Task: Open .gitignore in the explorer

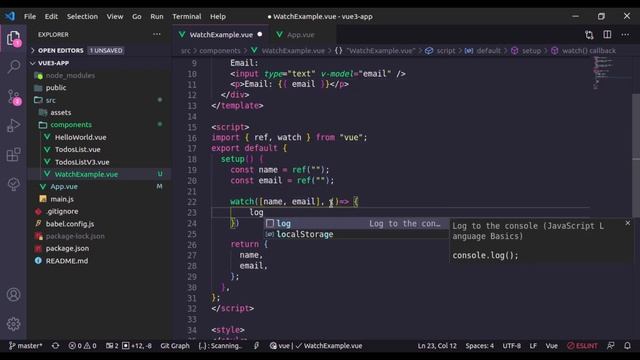Action: pyautogui.click(x=100, y=211)
